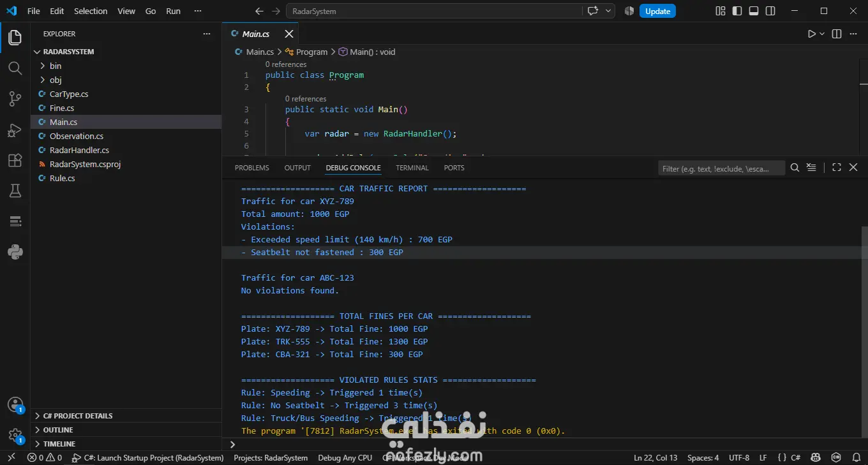Click Ln 22, Col 13 status item
The width and height of the screenshot is (868, 465).
(655, 457)
